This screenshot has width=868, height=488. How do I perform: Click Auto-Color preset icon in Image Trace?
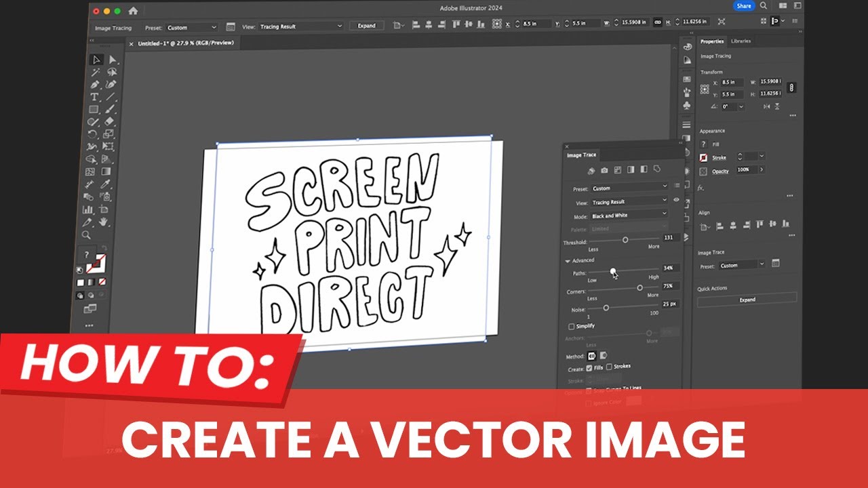click(591, 170)
